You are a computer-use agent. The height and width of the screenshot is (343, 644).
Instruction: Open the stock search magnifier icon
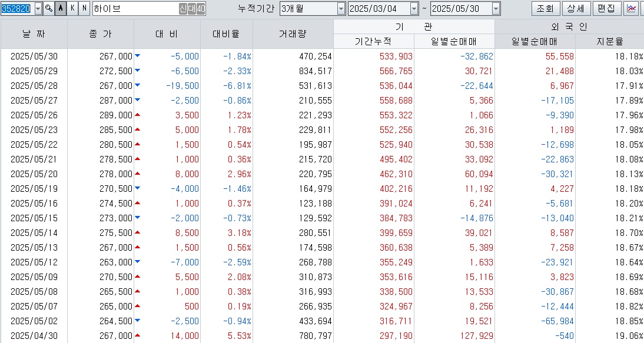(x=48, y=8)
